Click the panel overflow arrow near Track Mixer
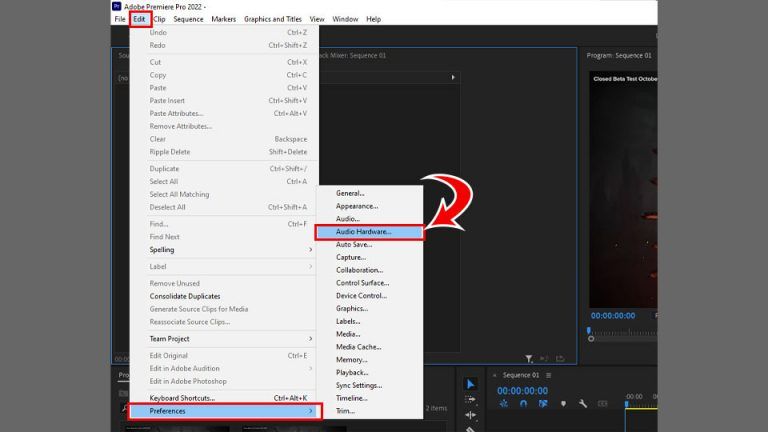Screen dimensions: 768x432 click(x=453, y=77)
